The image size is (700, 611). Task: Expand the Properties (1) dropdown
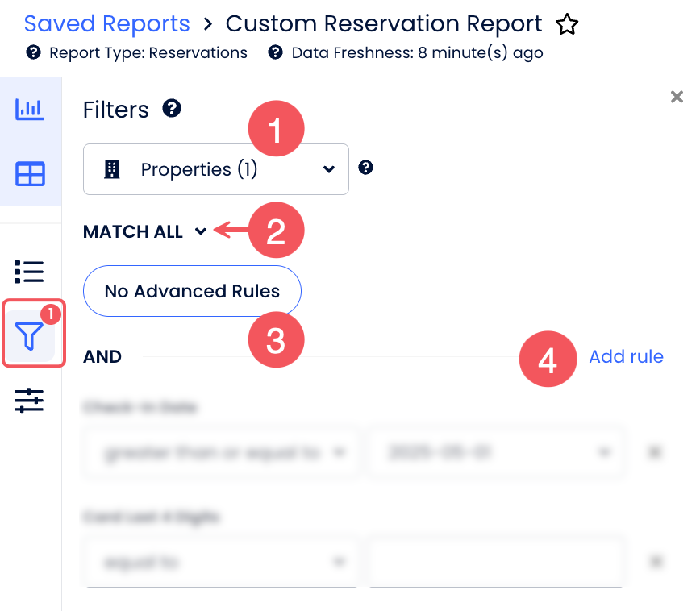click(x=215, y=169)
